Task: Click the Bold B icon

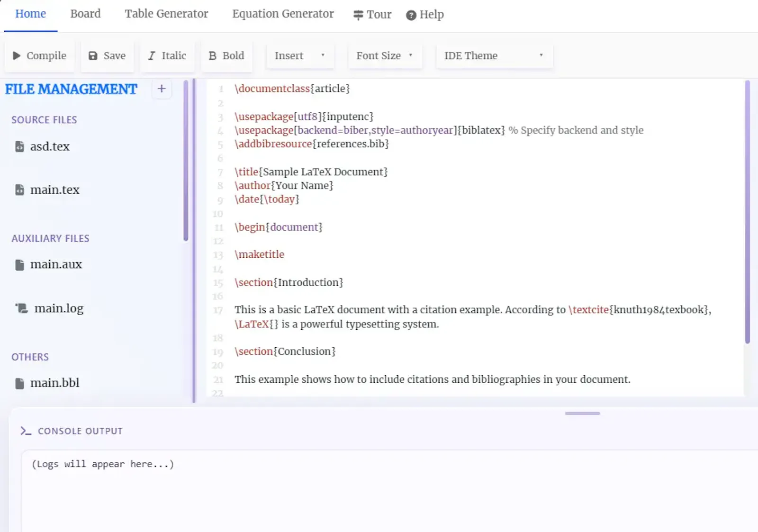Action: pos(212,56)
